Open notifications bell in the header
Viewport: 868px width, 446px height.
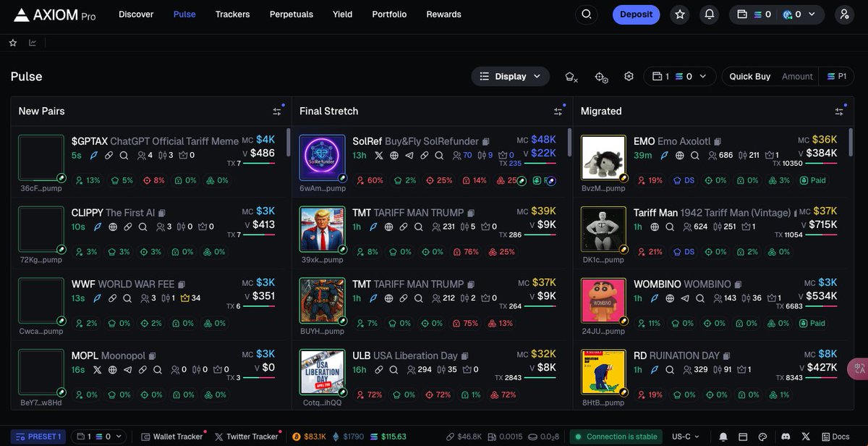coord(710,14)
